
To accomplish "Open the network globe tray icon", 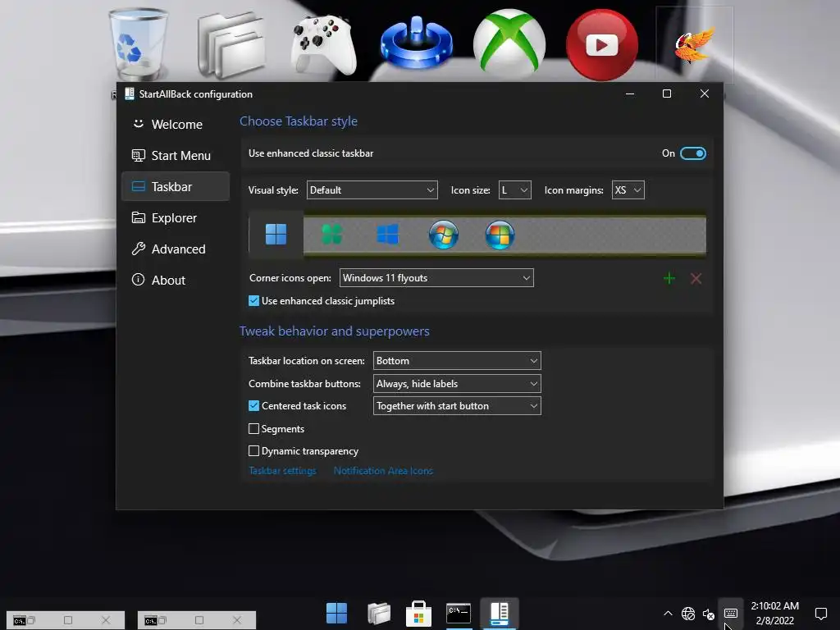I will (688, 614).
